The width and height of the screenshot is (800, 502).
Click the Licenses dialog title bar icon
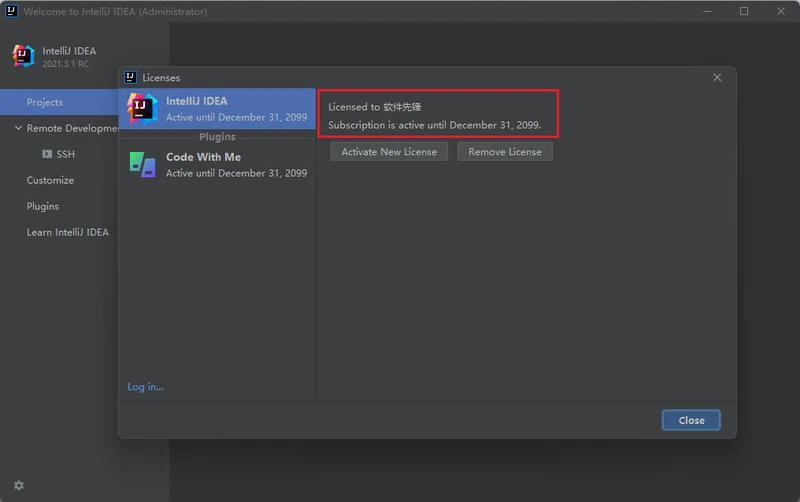coord(130,77)
